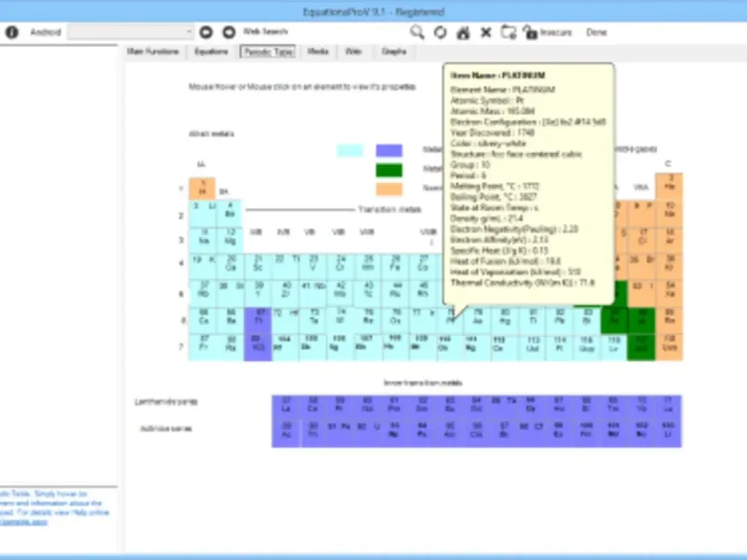Open the combo box next to Android
The height and width of the screenshot is (560, 747).
pos(131,32)
